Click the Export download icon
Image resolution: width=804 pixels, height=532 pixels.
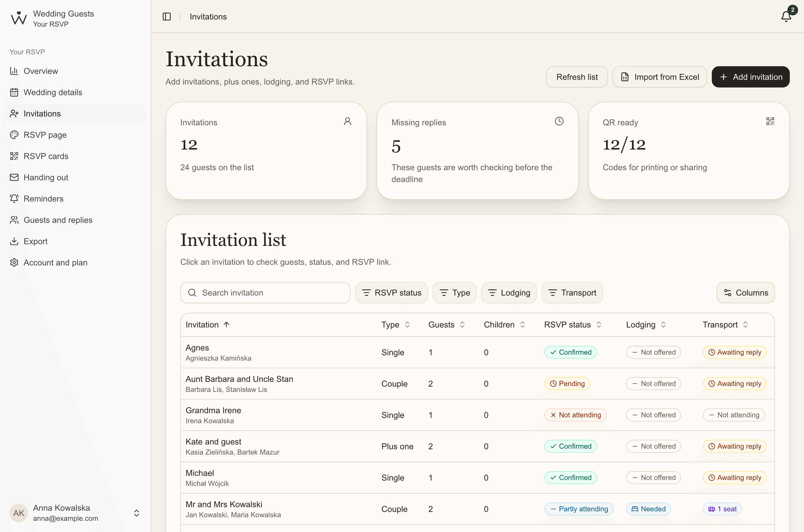point(14,241)
